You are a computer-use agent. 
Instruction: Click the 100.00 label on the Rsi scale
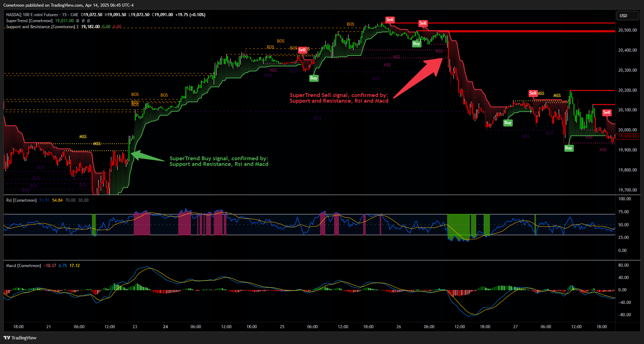pyautogui.click(x=624, y=199)
